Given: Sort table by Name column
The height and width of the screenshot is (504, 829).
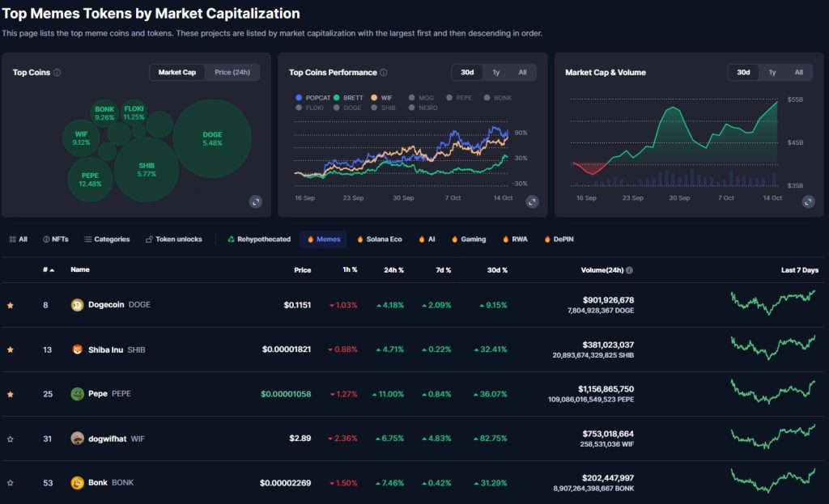Looking at the screenshot, I should tap(80, 269).
